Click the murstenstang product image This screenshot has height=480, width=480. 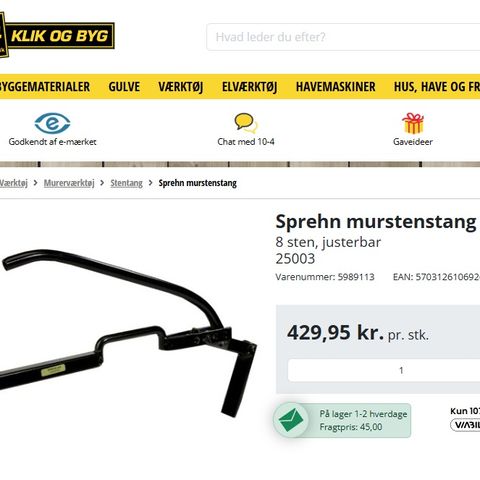click(128, 332)
